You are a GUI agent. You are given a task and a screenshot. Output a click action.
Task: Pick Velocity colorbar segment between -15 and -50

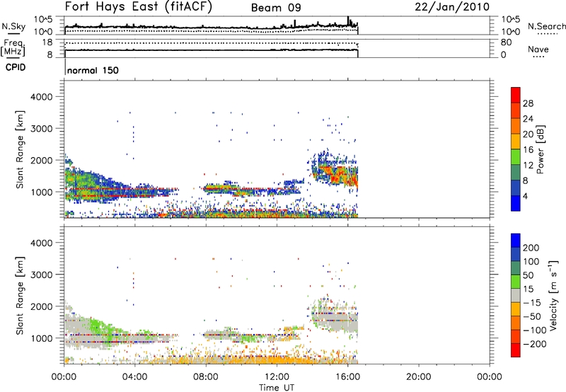(x=516, y=309)
